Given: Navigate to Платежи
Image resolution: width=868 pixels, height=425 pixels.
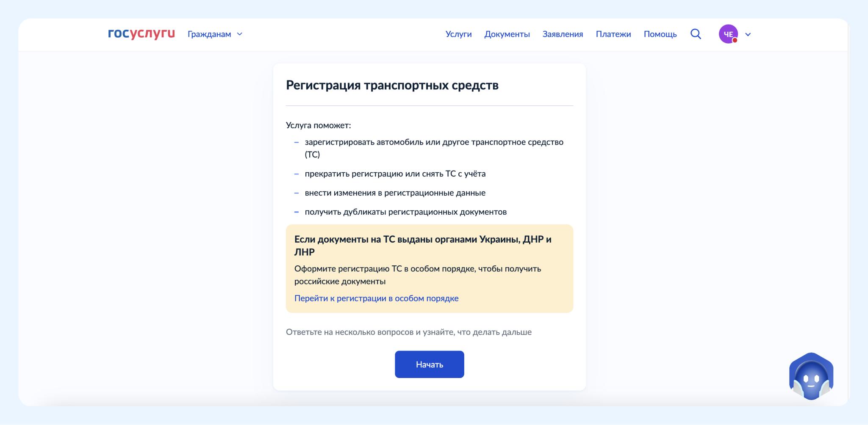Looking at the screenshot, I should (613, 34).
